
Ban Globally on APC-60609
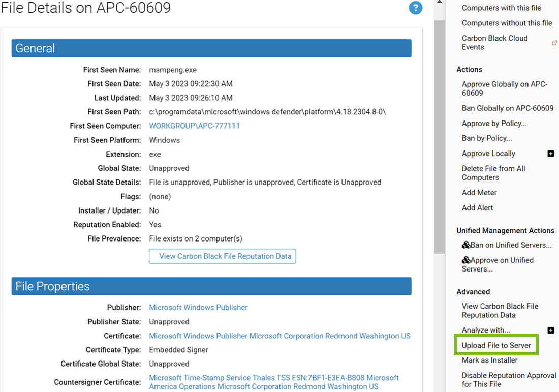tap(507, 108)
